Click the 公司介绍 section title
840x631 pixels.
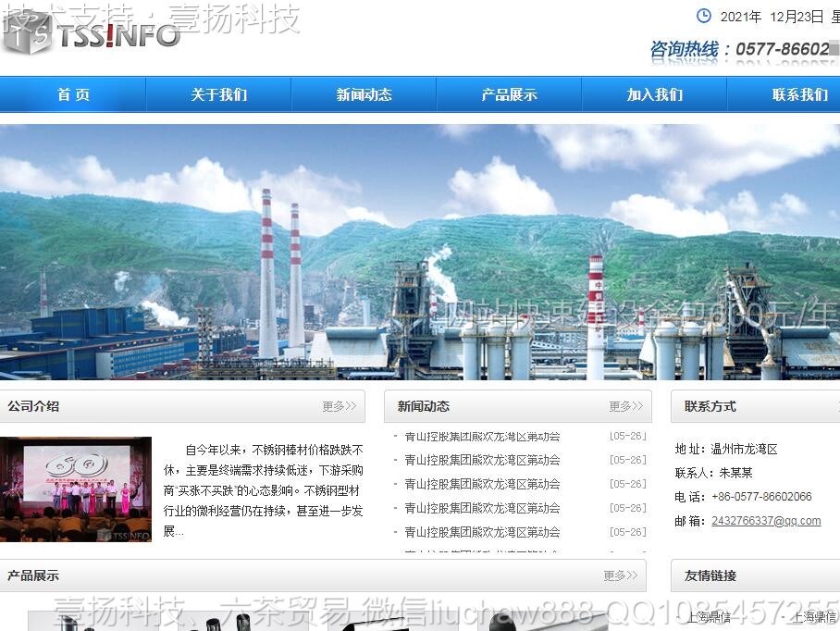coord(33,406)
